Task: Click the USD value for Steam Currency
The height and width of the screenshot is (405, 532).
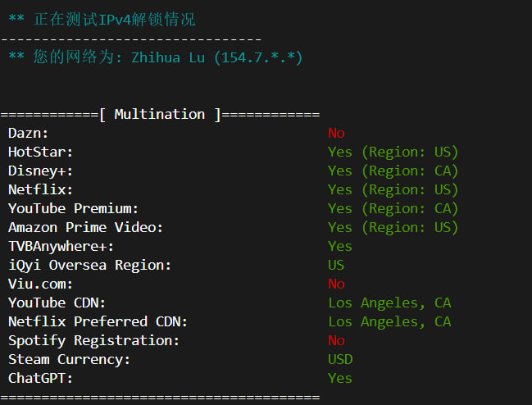Action: [x=340, y=359]
